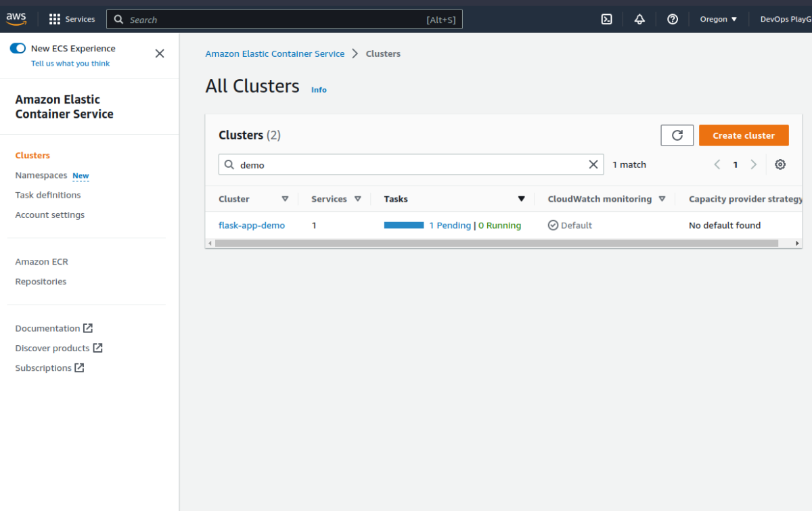Open the Tasks column filter dropdown

521,198
